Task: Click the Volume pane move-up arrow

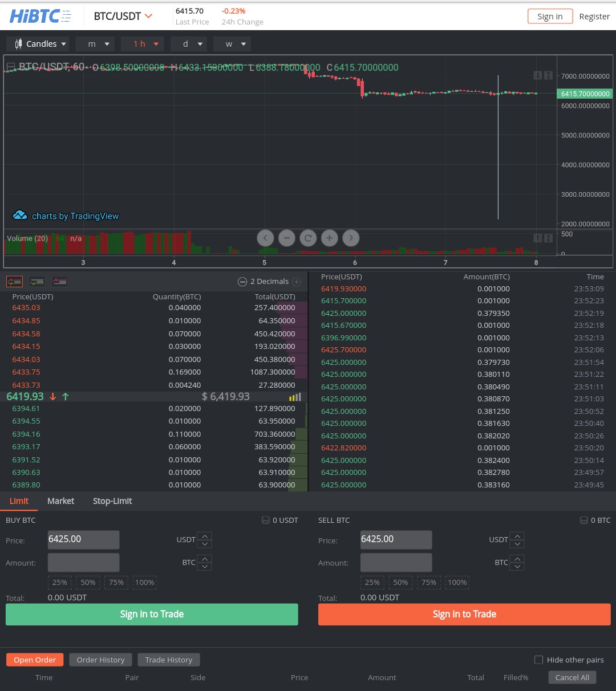Action: coord(537,238)
